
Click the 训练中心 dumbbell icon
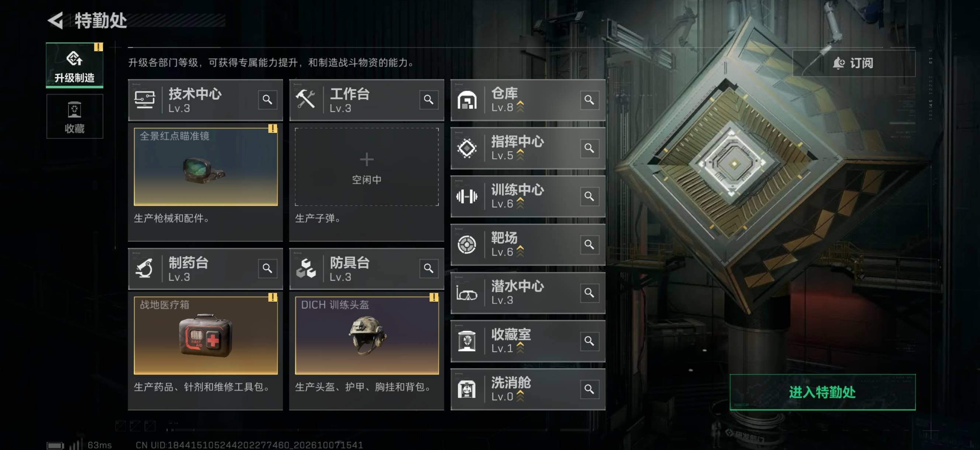coord(467,196)
